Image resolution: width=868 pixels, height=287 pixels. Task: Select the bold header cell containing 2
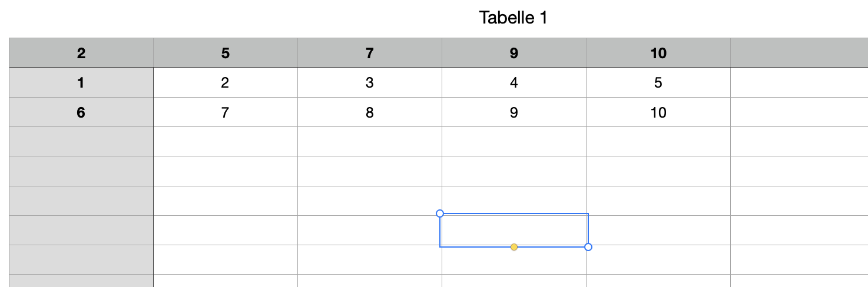81,53
